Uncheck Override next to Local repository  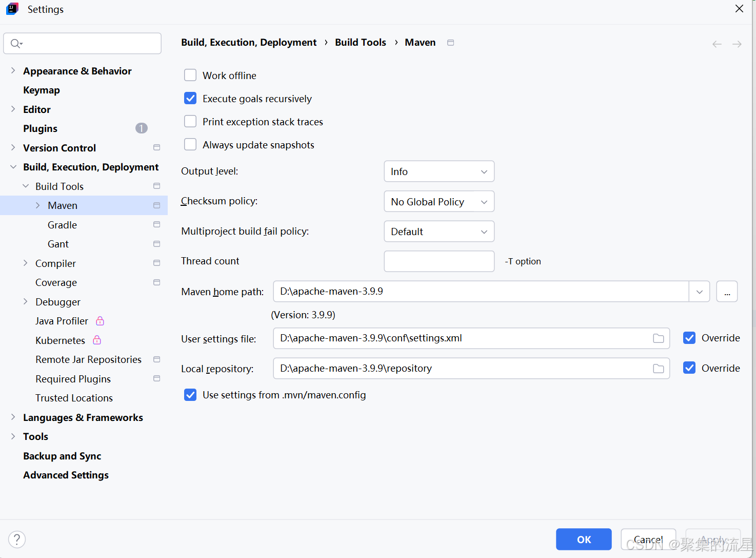(x=689, y=368)
